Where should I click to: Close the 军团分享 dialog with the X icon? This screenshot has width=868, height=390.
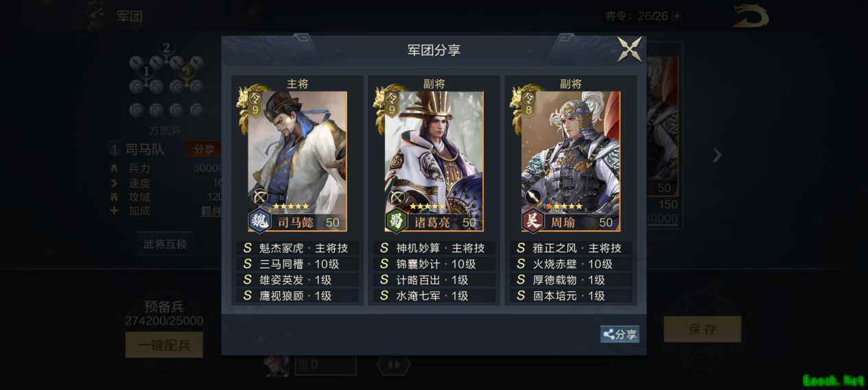point(630,49)
